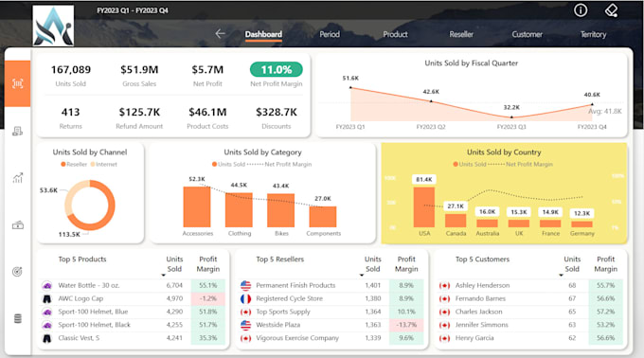
Task: Open the Reseller tab
Action: (x=461, y=34)
